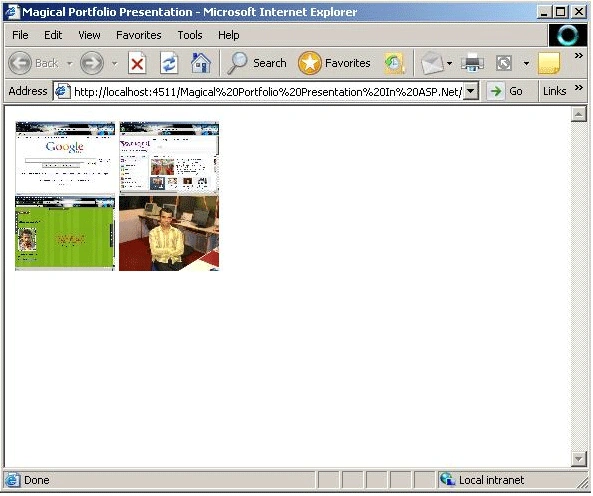Maximize the Internet Explorer window

click(x=561, y=12)
